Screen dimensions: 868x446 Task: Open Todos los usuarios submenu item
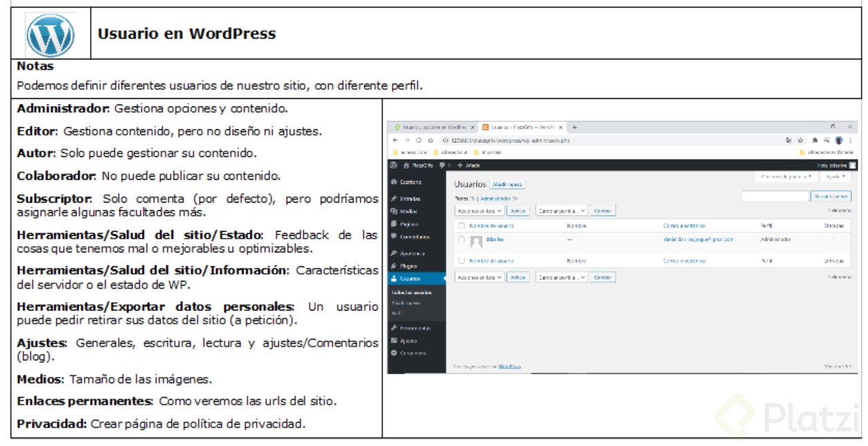click(x=412, y=292)
